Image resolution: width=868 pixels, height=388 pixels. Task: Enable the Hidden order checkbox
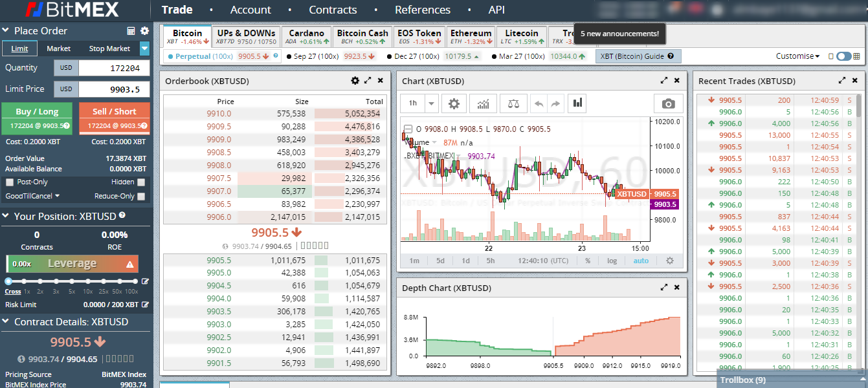point(141,182)
